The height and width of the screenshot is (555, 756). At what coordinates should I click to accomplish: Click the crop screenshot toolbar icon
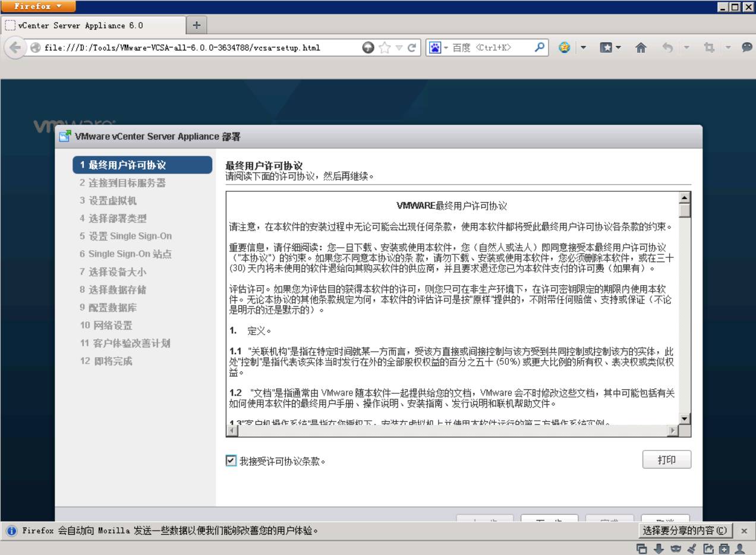(x=709, y=48)
